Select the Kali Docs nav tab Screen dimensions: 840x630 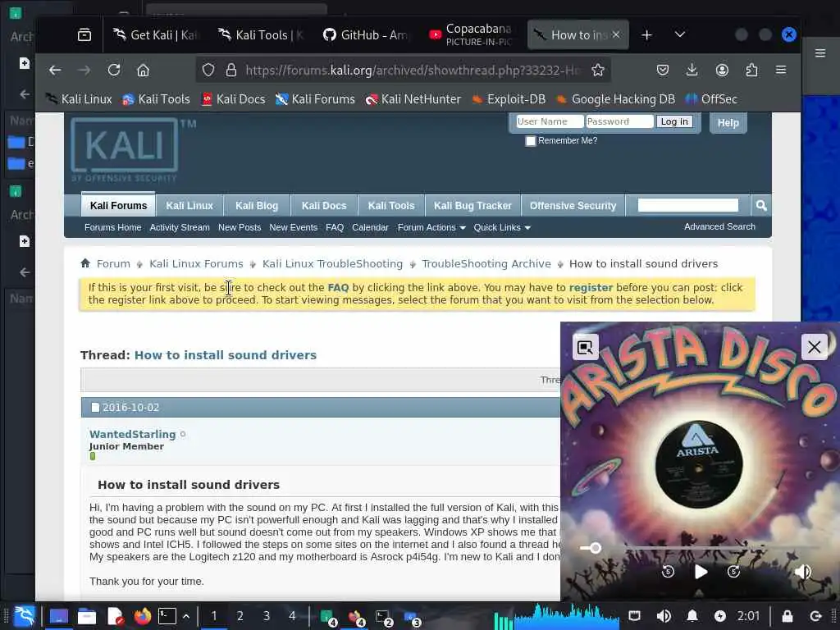(323, 206)
